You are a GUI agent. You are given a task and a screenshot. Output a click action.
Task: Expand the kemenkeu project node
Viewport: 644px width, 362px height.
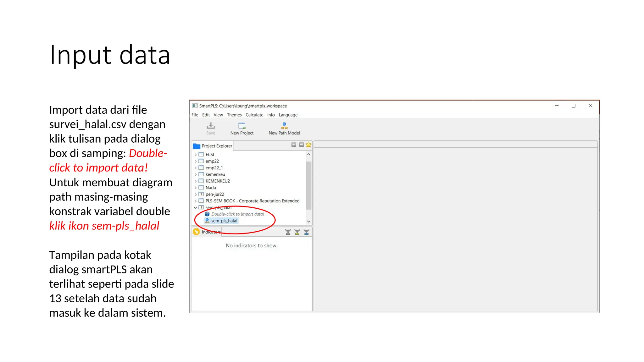pos(196,174)
